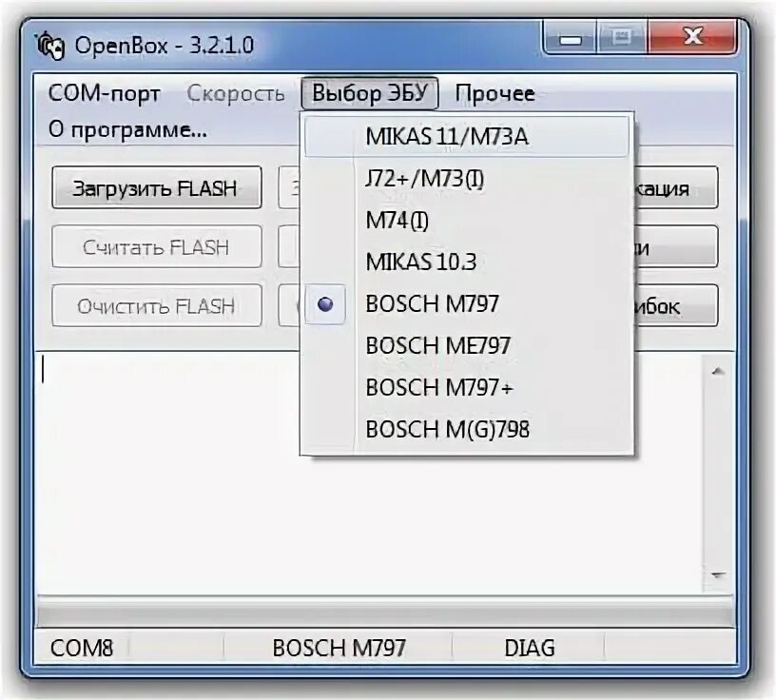This screenshot has width=776, height=700.
Task: Click the OpenBox application icon in title bar
Action: [x=51, y=46]
